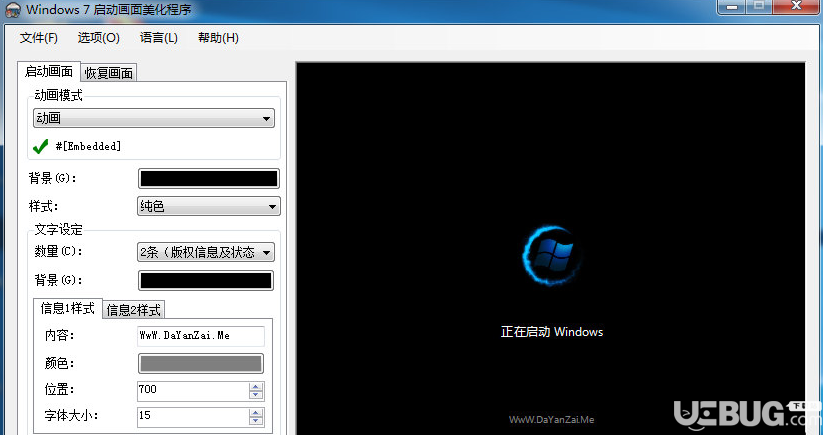Screen dimensions: 823x435
Task: Click the #[Embedded] animation label
Action: pyautogui.click(x=88, y=146)
